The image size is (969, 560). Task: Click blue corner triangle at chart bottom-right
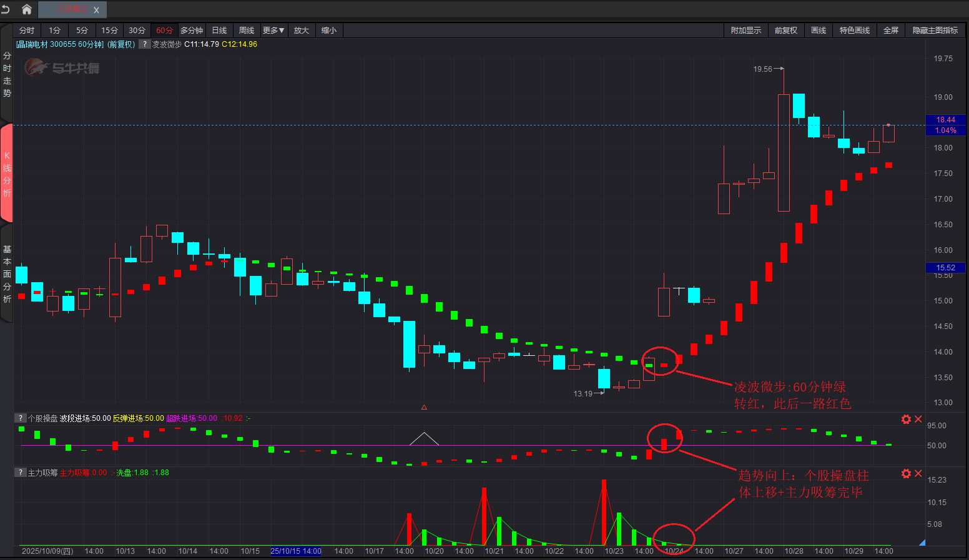pyautogui.click(x=922, y=543)
